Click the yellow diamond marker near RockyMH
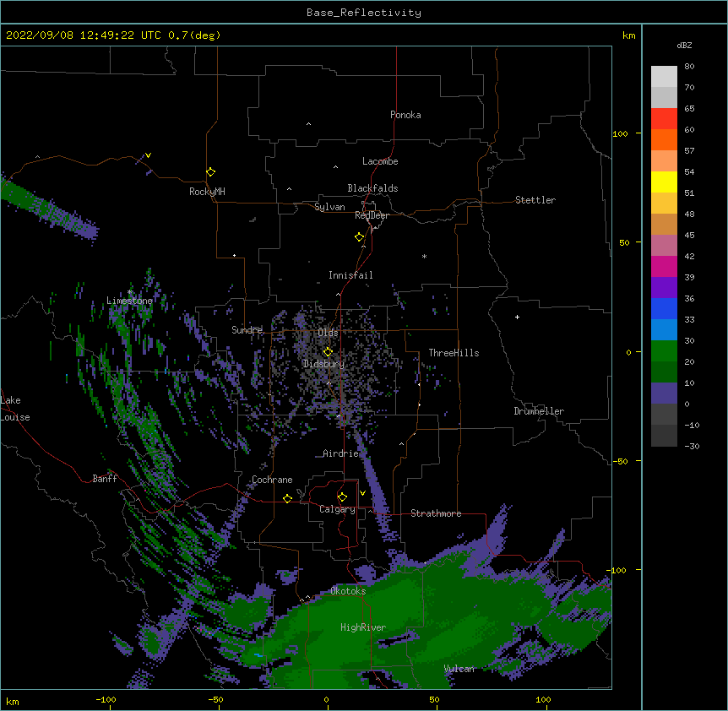The height and width of the screenshot is (711, 728). tap(211, 172)
